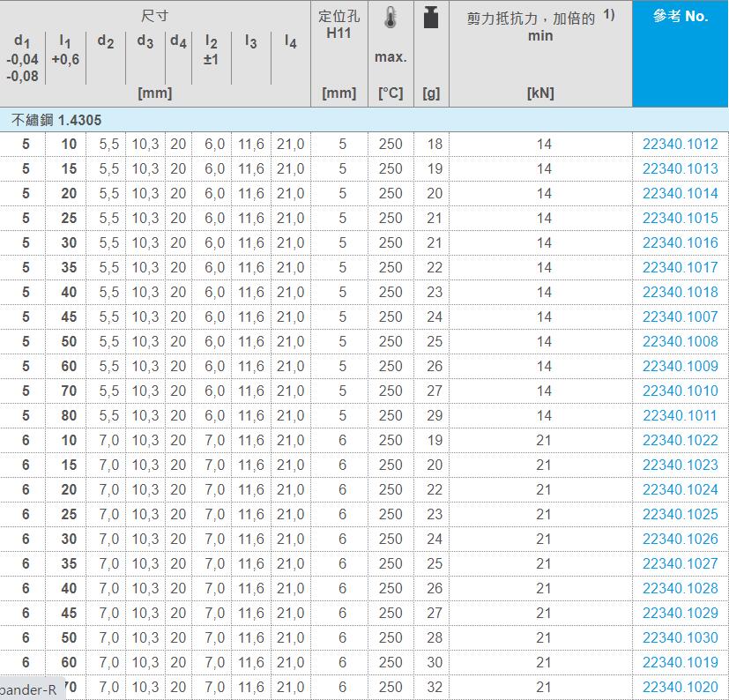
Task: Click the 尺寸 dimensions header
Action: (154, 17)
